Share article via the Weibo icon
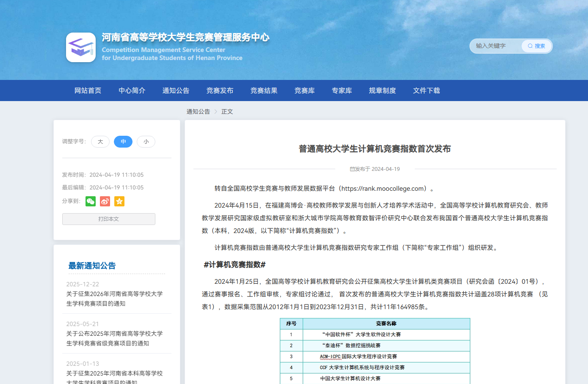The image size is (588, 384). (105, 201)
